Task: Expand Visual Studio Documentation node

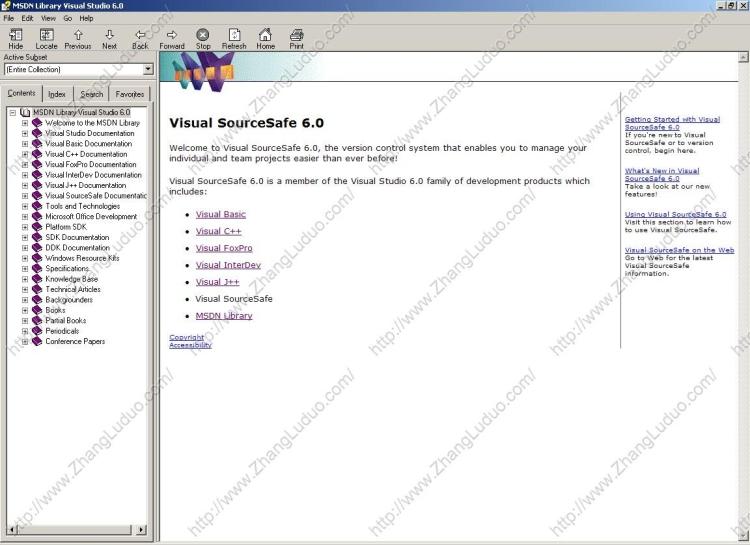Action: (25, 133)
